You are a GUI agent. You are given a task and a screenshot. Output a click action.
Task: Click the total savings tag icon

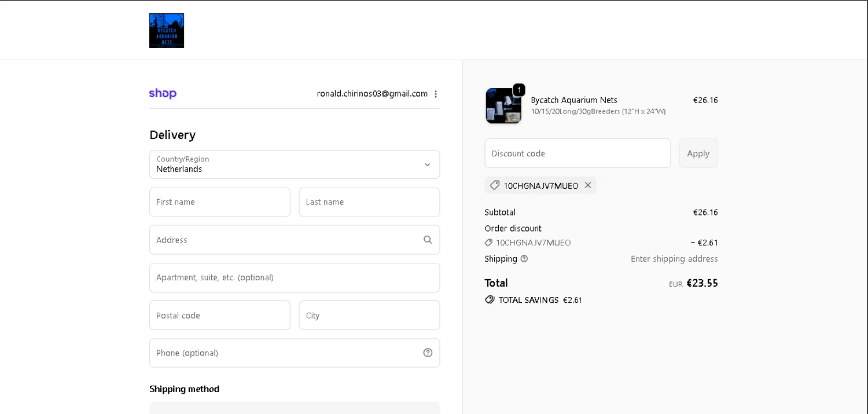[x=490, y=300]
